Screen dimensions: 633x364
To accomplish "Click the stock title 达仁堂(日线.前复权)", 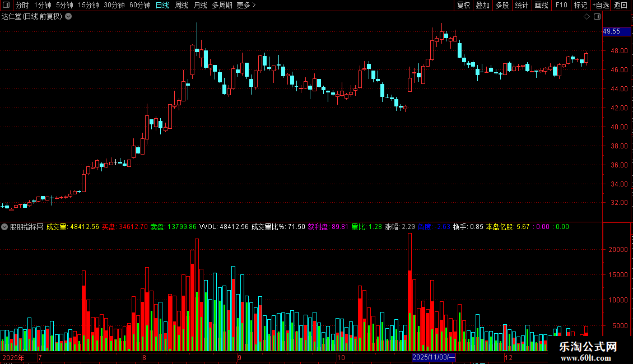I will (32, 17).
